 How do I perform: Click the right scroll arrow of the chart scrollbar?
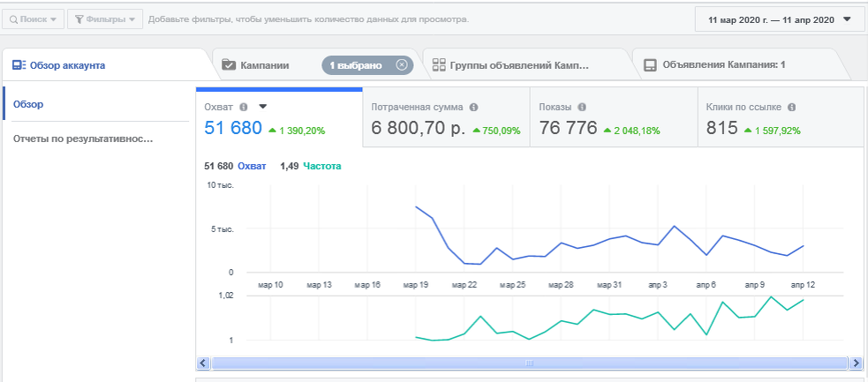click(857, 363)
